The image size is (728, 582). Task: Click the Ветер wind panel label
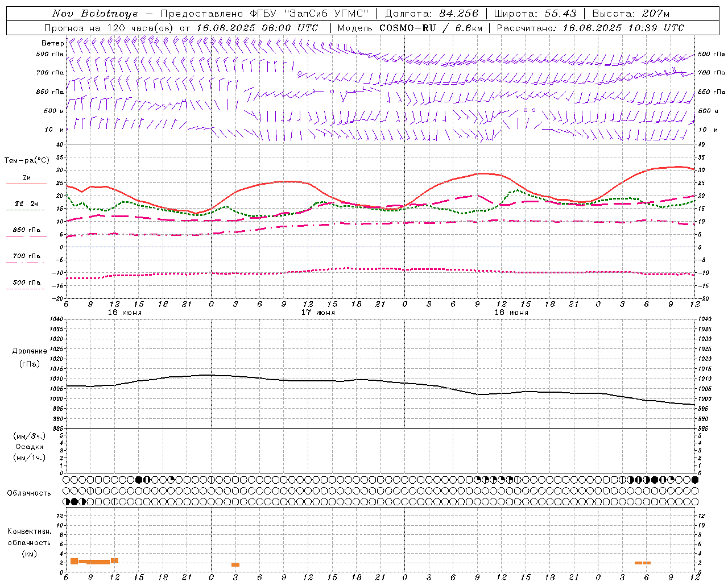(x=53, y=43)
